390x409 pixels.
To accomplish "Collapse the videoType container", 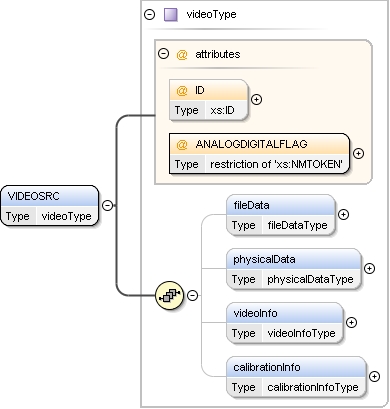I will (x=149, y=14).
